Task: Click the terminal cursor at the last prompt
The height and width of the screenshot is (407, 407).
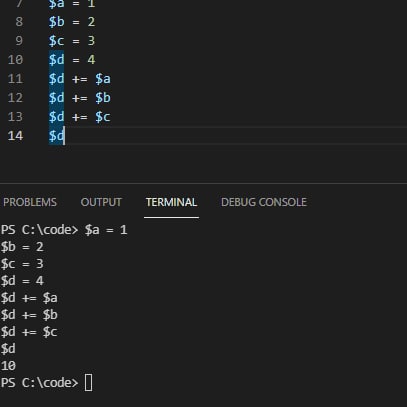Action: (88, 383)
